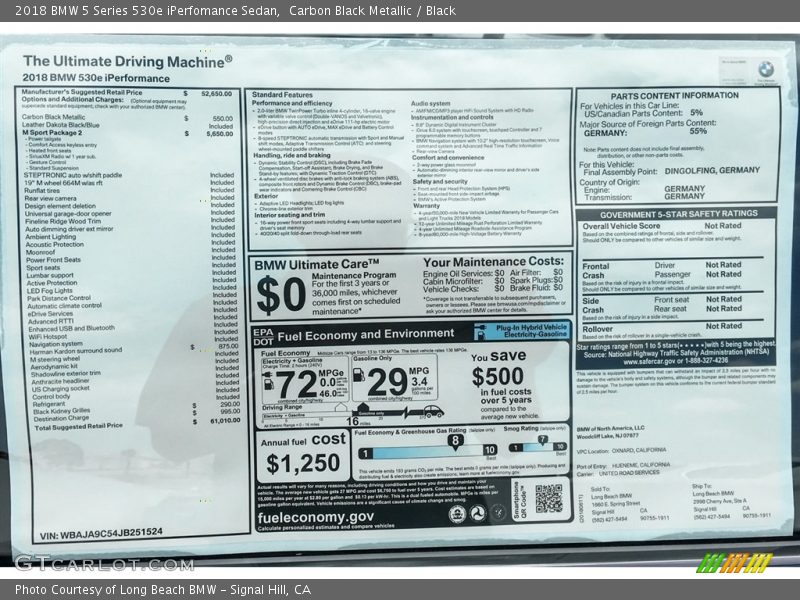The height and width of the screenshot is (600, 800).
Task: Click the Navigation system row
Action: [x=134, y=345]
